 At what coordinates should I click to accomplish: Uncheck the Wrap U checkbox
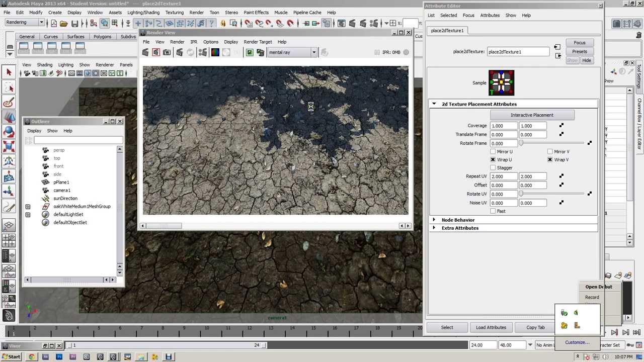click(x=493, y=159)
